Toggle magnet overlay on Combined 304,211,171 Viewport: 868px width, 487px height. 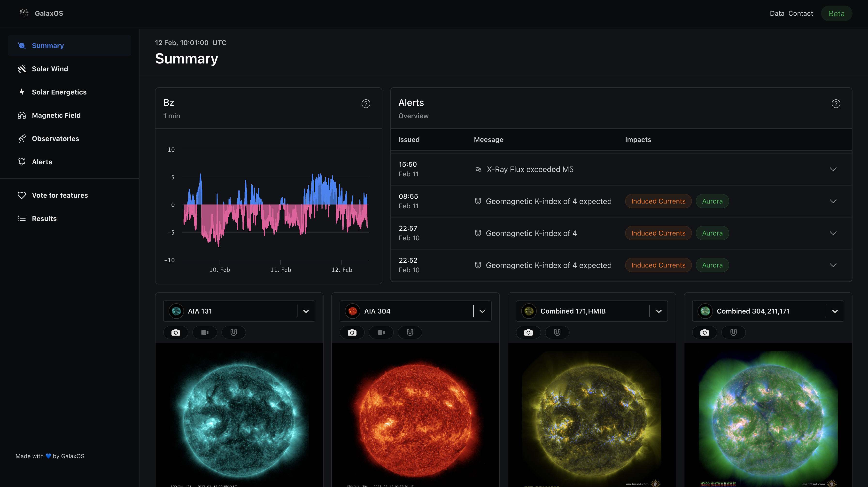click(733, 333)
